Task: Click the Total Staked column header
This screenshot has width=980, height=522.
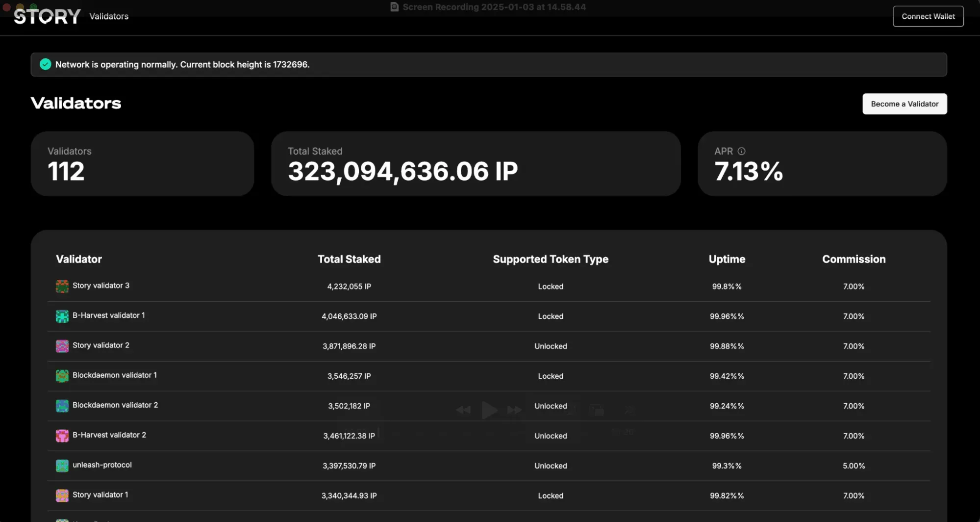Action: coord(349,259)
